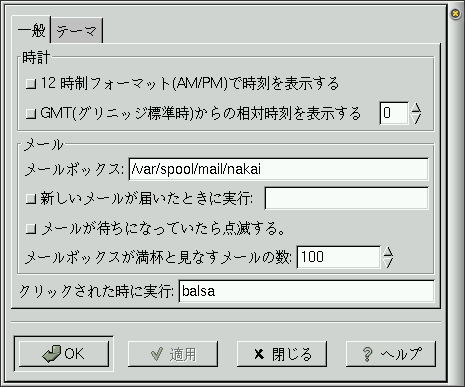Click the メールボックス path input field
This screenshot has height=387, width=465.
[x=278, y=169]
